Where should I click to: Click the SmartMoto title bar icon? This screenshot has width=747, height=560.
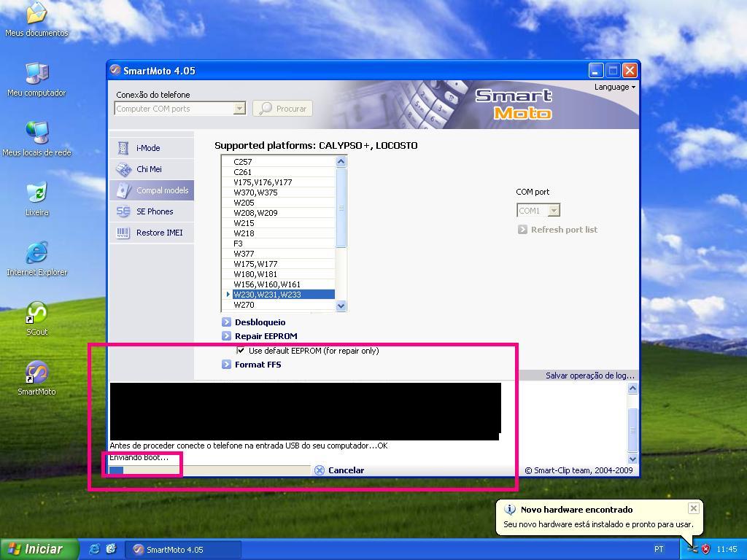point(115,71)
